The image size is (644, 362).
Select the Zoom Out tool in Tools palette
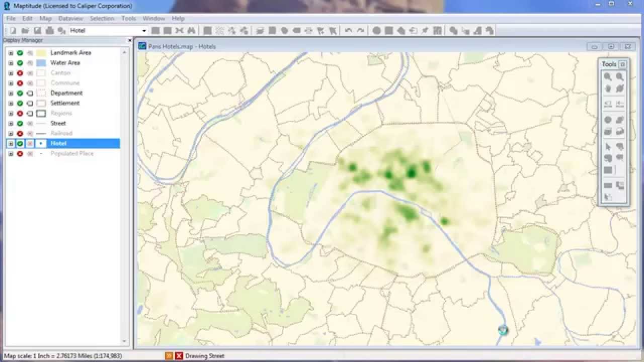click(x=620, y=77)
